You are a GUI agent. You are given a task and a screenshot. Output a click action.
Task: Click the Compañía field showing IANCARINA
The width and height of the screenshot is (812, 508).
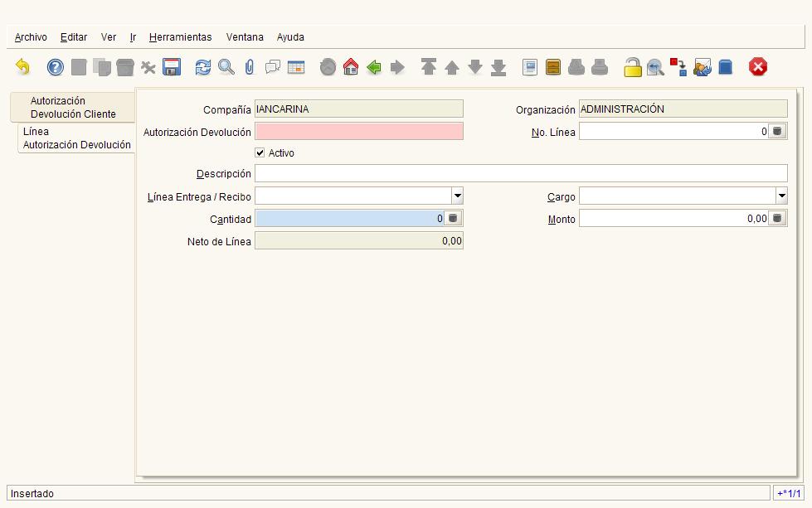pos(359,109)
